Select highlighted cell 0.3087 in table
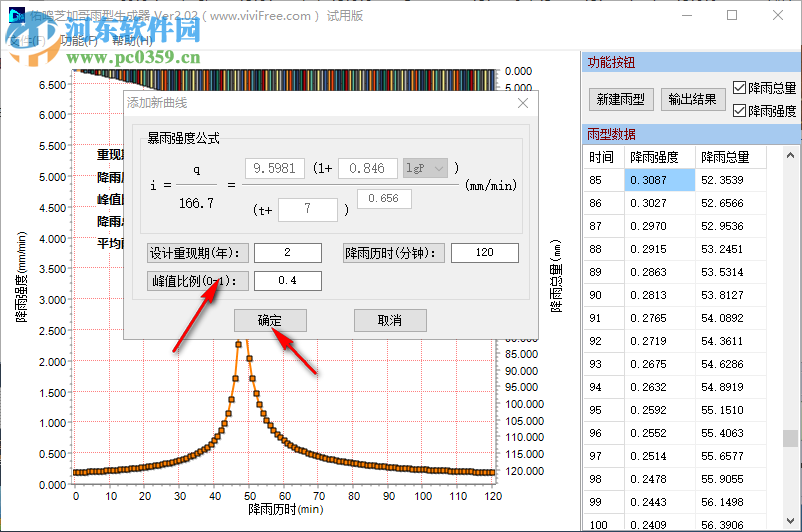 (x=659, y=180)
